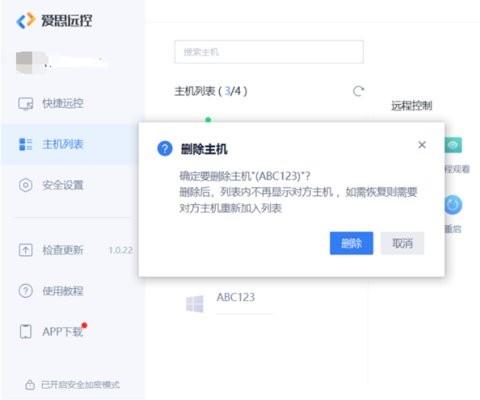480x400 pixels.
Task: Confirm with the blue 删除 button
Action: click(x=351, y=243)
